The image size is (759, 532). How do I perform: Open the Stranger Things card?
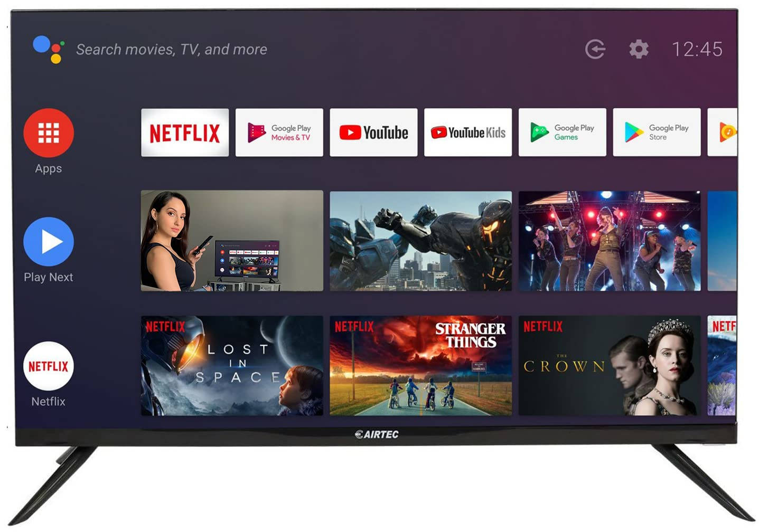tap(421, 366)
